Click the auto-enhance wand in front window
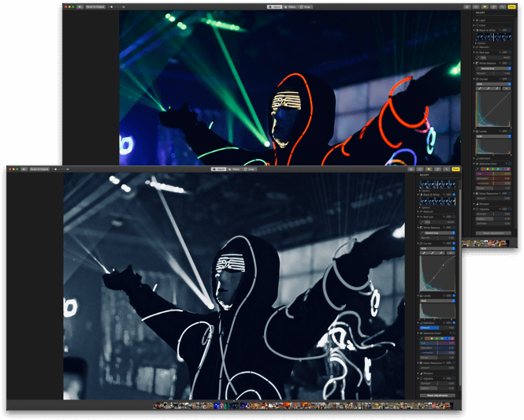 click(x=447, y=169)
